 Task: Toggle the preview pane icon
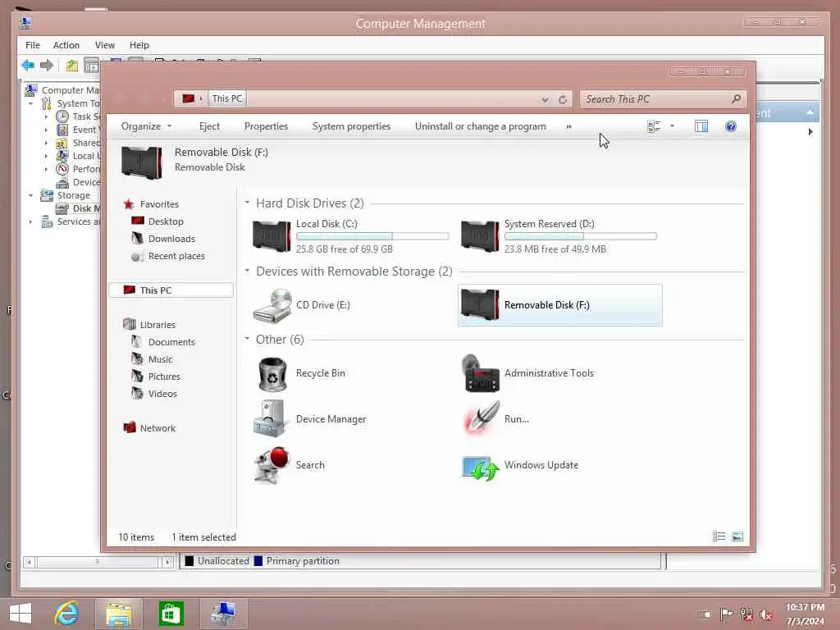tap(701, 126)
